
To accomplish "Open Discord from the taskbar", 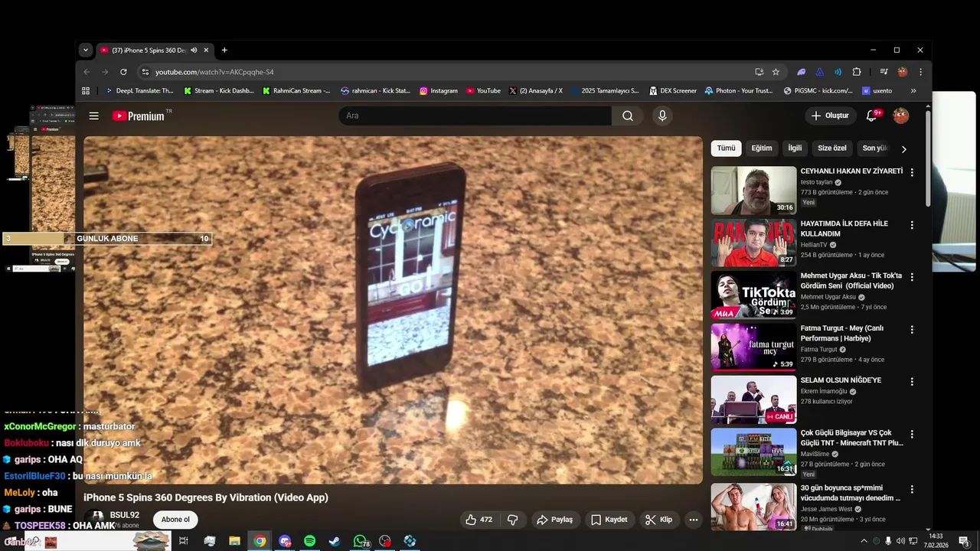I will (285, 541).
